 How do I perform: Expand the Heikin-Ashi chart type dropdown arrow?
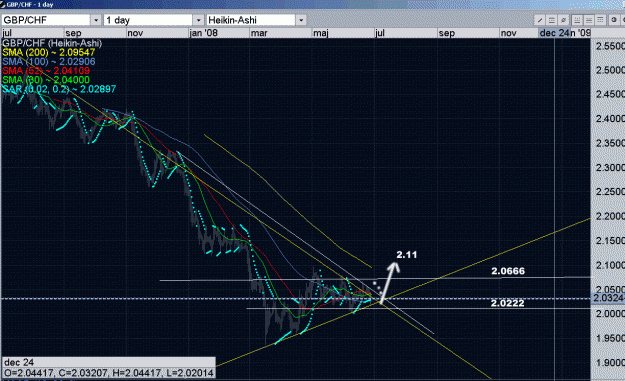coord(301,20)
